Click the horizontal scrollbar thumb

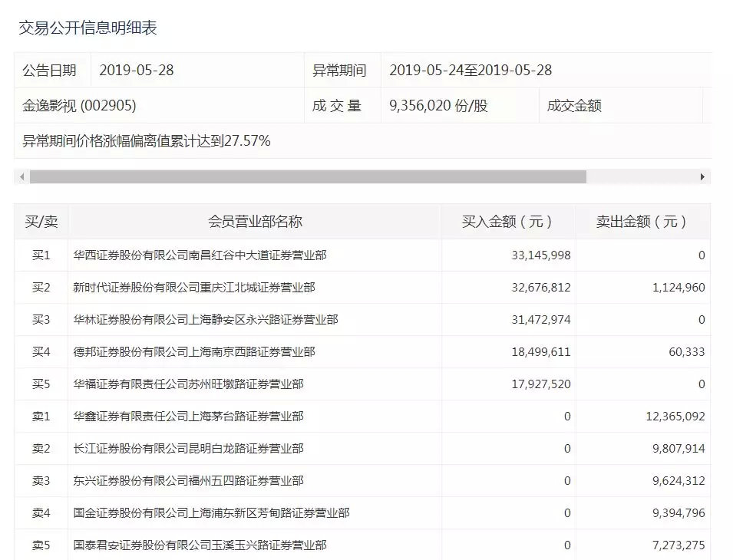coord(308,177)
